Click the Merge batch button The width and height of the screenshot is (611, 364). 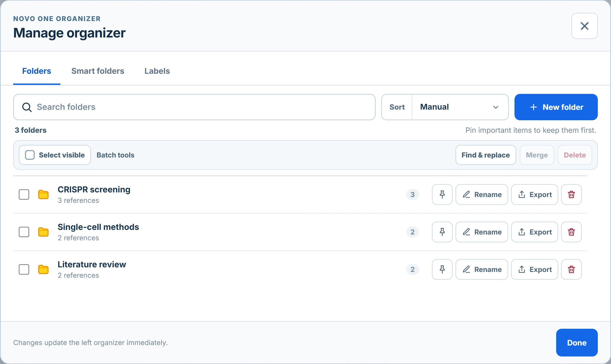(x=537, y=155)
